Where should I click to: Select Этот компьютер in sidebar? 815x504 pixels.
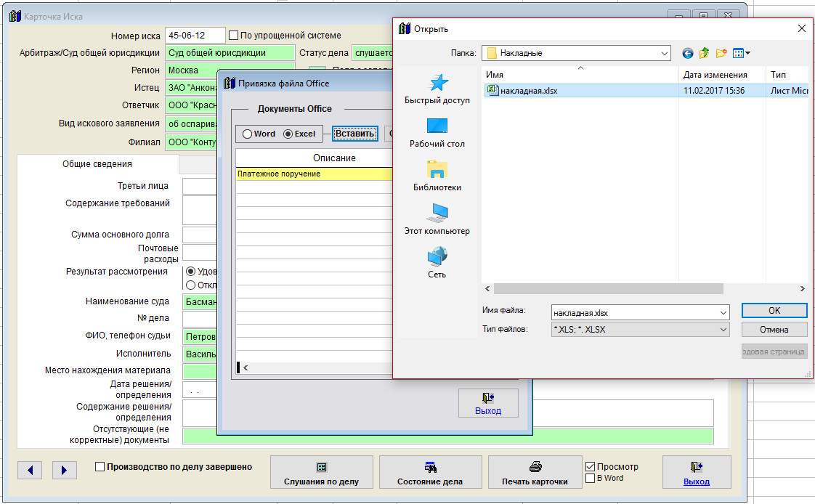point(437,219)
